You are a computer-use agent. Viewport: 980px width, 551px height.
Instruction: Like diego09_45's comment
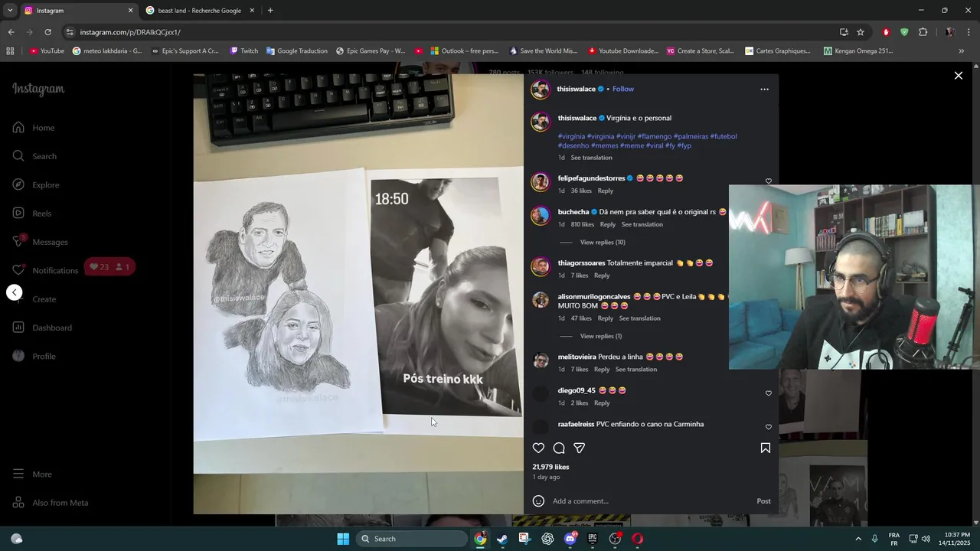pyautogui.click(x=769, y=393)
